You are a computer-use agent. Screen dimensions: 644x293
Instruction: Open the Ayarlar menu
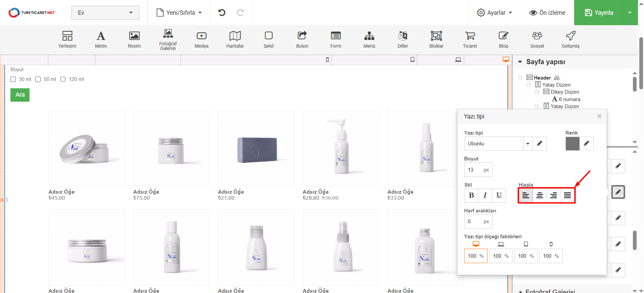coord(495,13)
